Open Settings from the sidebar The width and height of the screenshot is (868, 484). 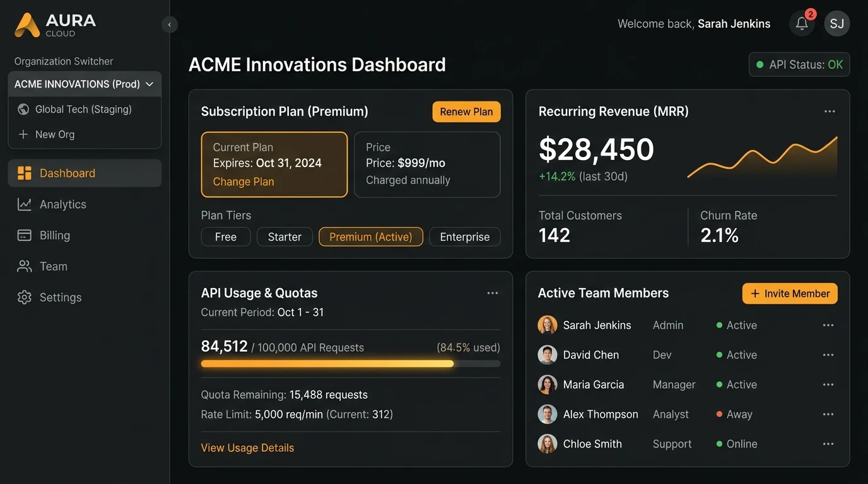pos(85,297)
